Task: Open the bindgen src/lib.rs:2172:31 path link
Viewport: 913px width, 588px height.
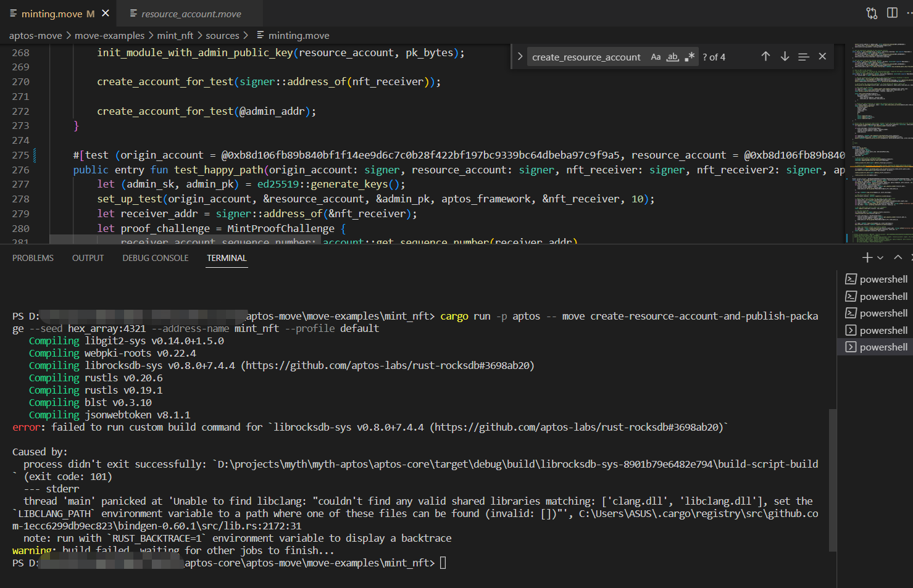Action: coord(415,520)
